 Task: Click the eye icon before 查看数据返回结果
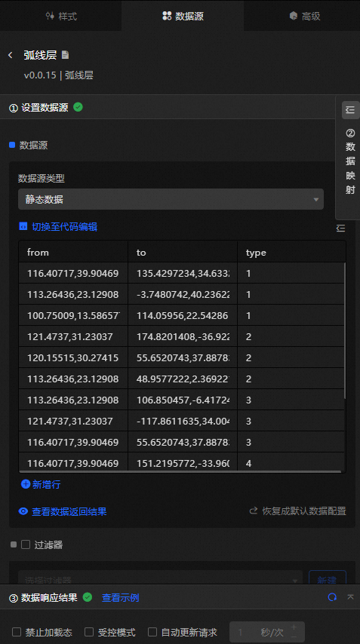[23, 511]
